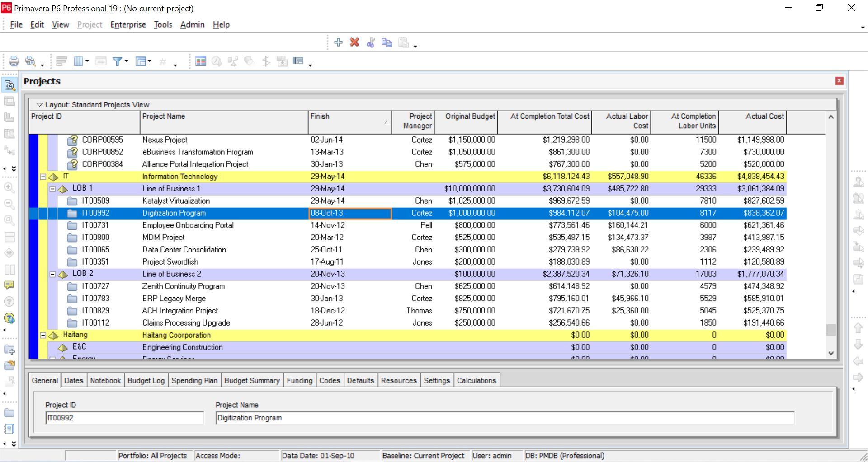Click the red Delete X icon
Image resolution: width=868 pixels, height=462 pixels.
pyautogui.click(x=354, y=42)
